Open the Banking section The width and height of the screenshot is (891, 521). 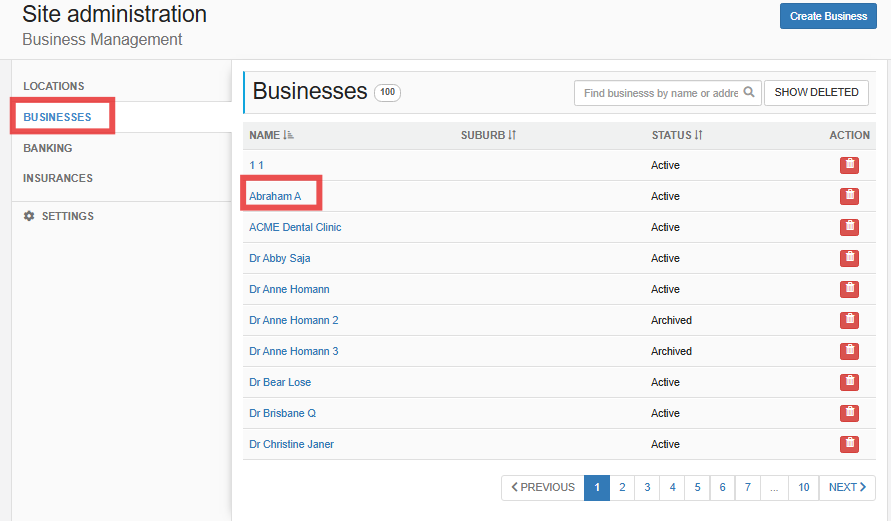(x=48, y=148)
